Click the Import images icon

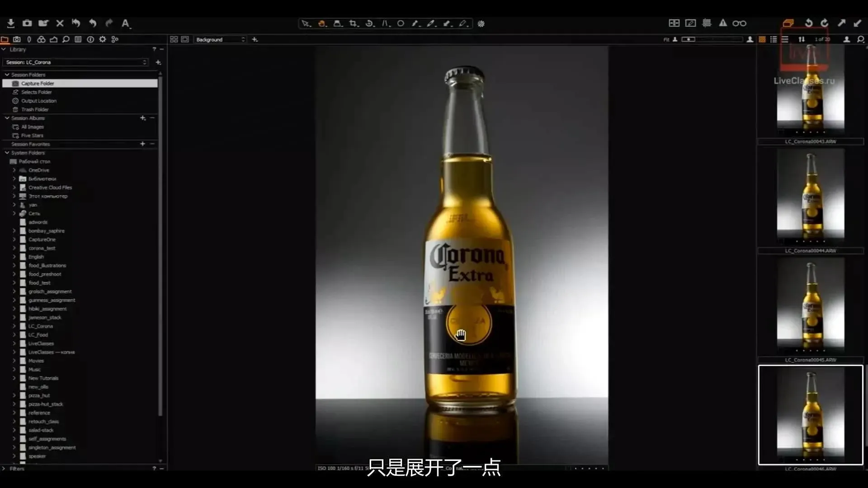[11, 23]
